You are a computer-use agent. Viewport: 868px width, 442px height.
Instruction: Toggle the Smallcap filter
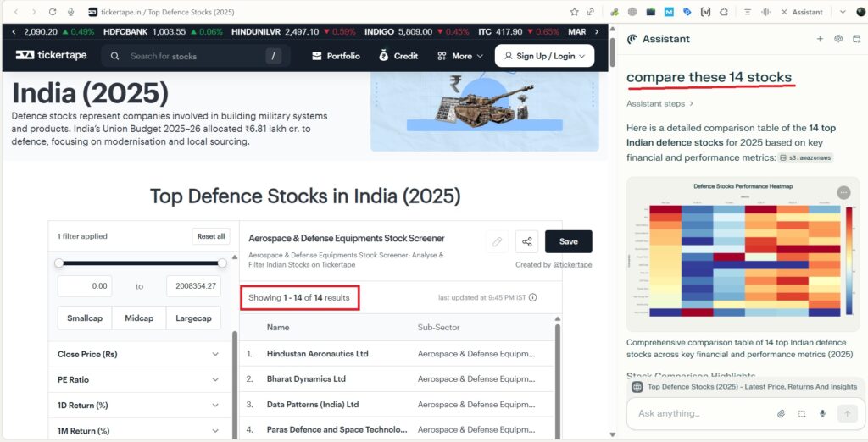coord(85,318)
